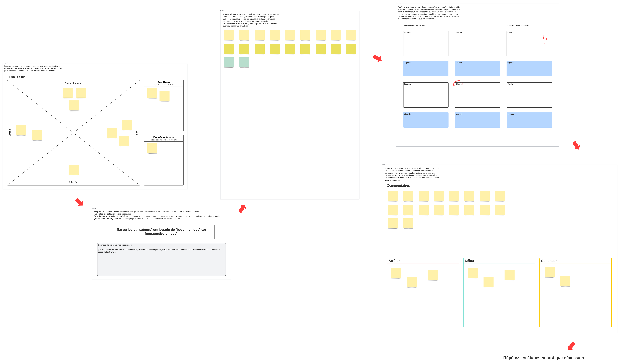Select the "Début" container header
This screenshot has height=364, width=620.
(499, 261)
